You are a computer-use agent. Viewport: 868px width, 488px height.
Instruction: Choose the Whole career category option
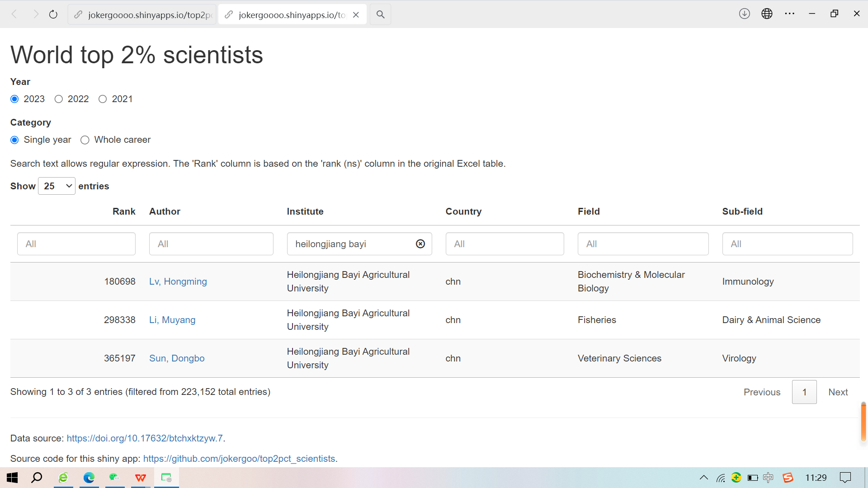[85, 140]
